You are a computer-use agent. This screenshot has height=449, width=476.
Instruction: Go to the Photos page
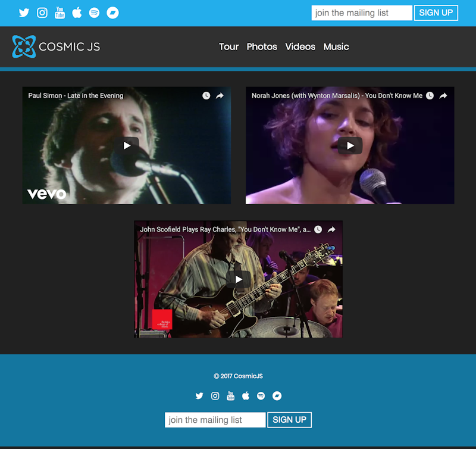point(262,46)
